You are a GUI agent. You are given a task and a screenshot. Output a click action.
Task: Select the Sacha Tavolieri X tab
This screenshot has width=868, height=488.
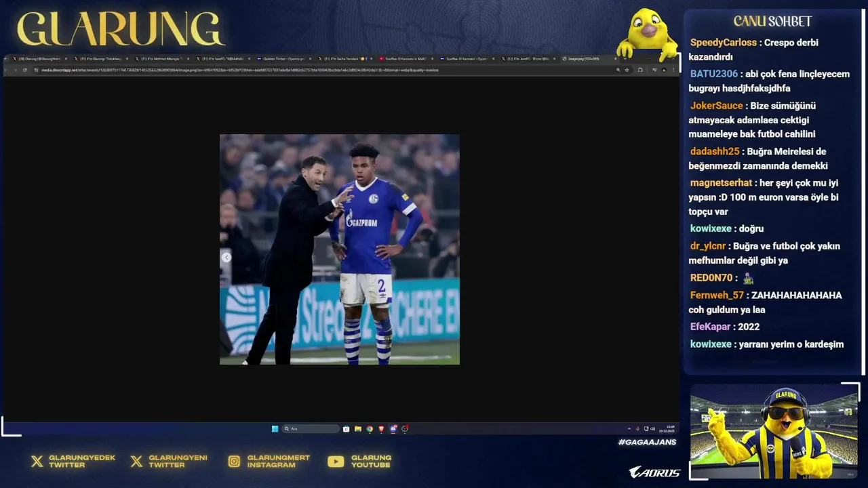coord(344,59)
